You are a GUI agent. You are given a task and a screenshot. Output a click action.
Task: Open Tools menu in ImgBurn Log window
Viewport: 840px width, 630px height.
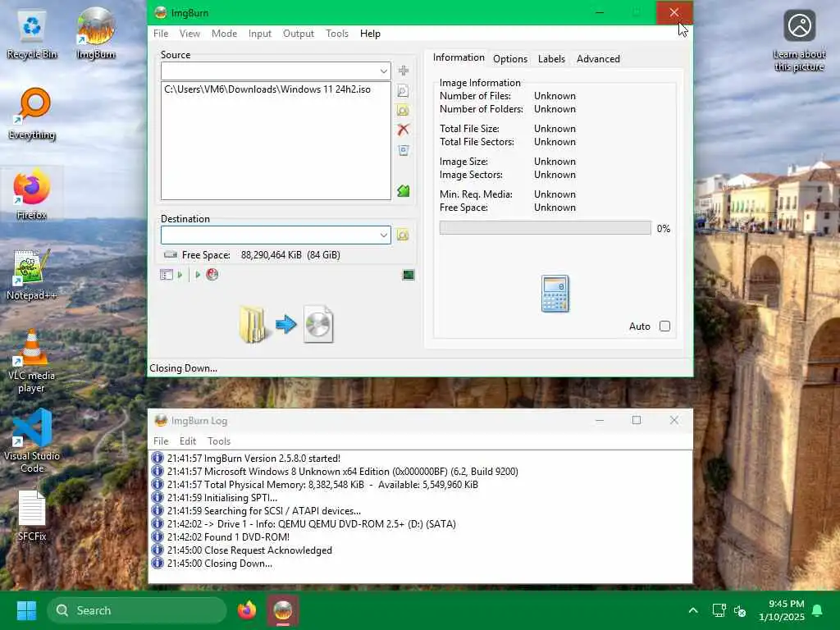point(219,441)
